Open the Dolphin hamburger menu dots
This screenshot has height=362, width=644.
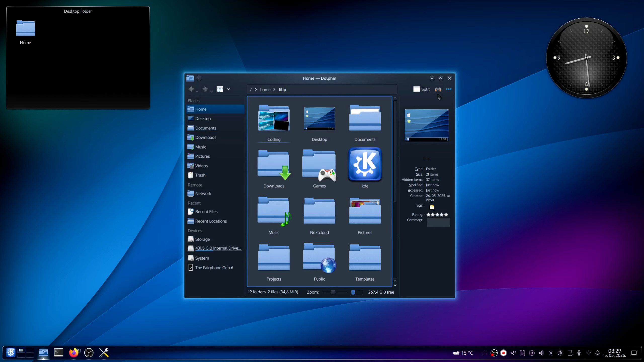point(449,89)
